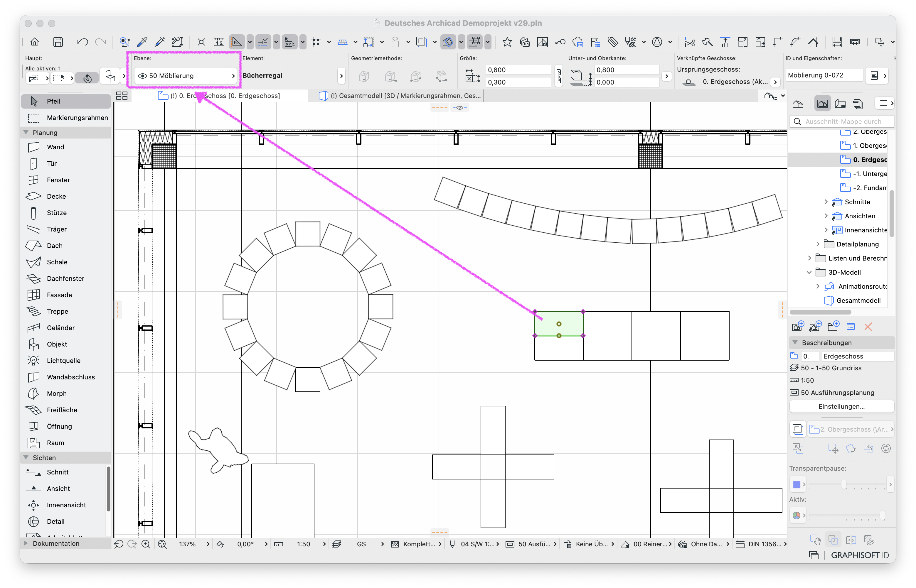The image size is (916, 588).
Task: Open the tab overview grid button
Action: coord(122,95)
